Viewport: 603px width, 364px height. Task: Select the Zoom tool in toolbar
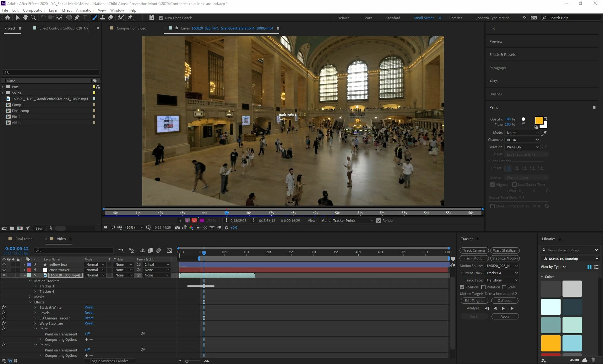[x=33, y=18]
